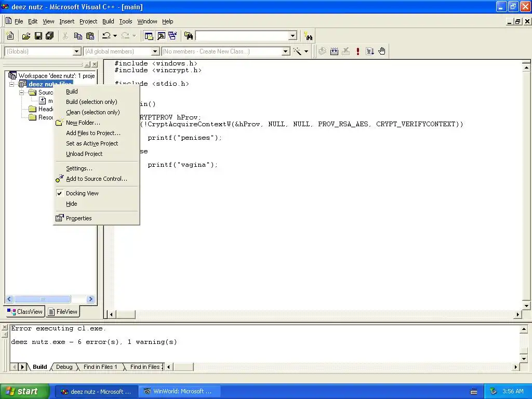Click the Build toolbar icon

(x=334, y=51)
